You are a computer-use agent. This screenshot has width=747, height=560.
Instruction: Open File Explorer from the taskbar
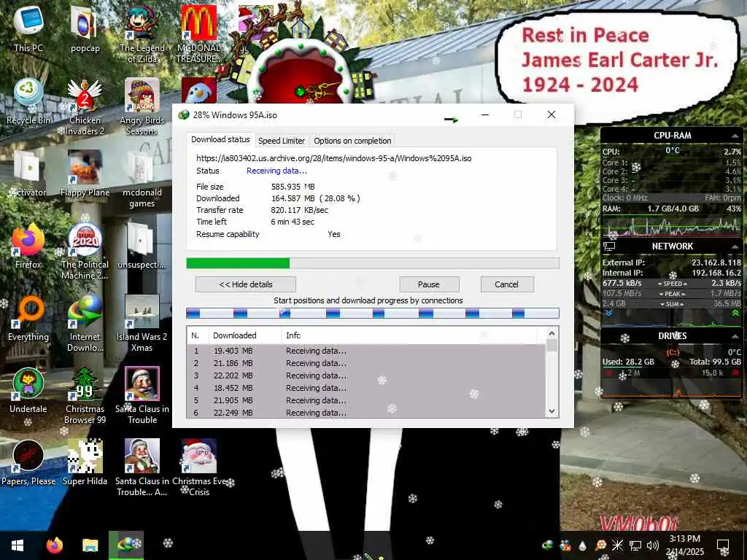[x=90, y=545]
